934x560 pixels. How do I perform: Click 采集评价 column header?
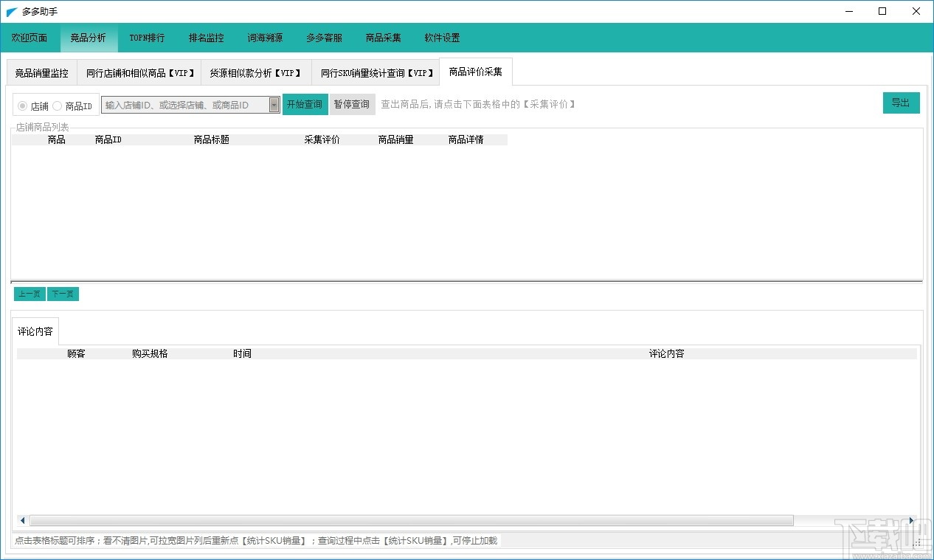coord(322,139)
